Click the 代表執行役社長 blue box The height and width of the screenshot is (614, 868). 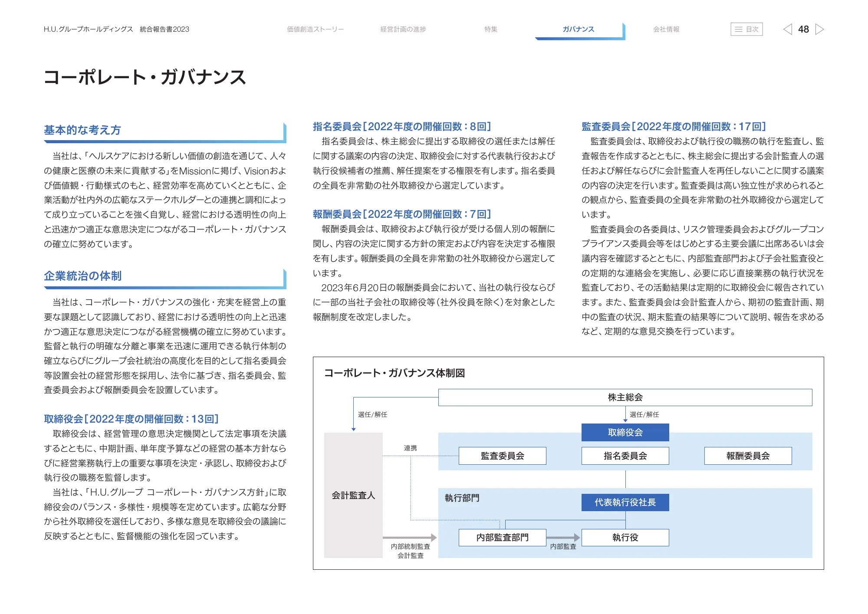click(625, 502)
